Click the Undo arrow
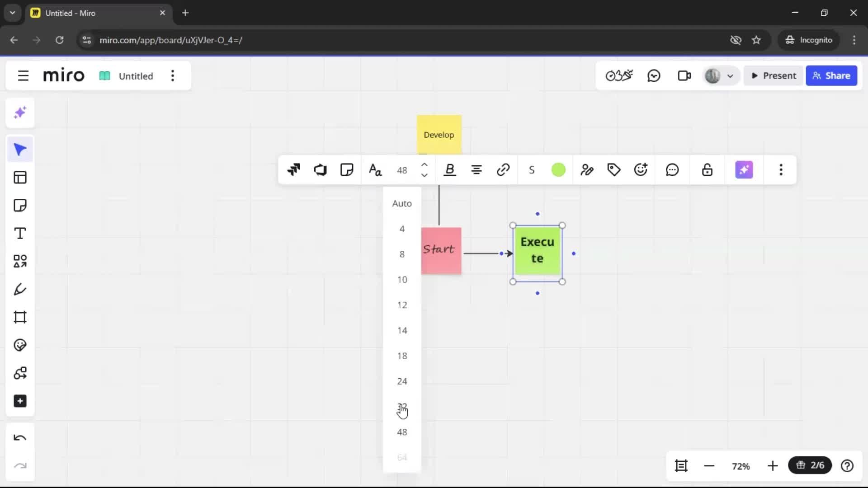 pyautogui.click(x=20, y=438)
